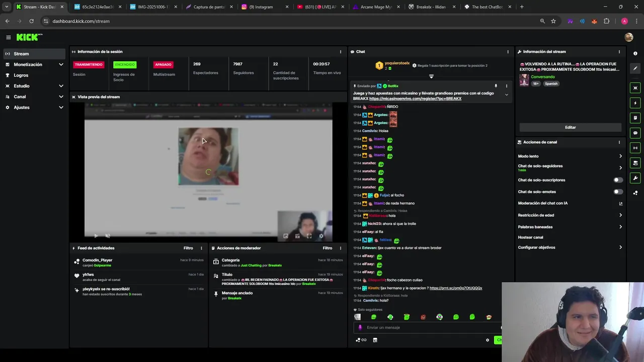The image size is (644, 362).
Task: Click the purple microphone icon in chat input
Action: click(x=360, y=327)
